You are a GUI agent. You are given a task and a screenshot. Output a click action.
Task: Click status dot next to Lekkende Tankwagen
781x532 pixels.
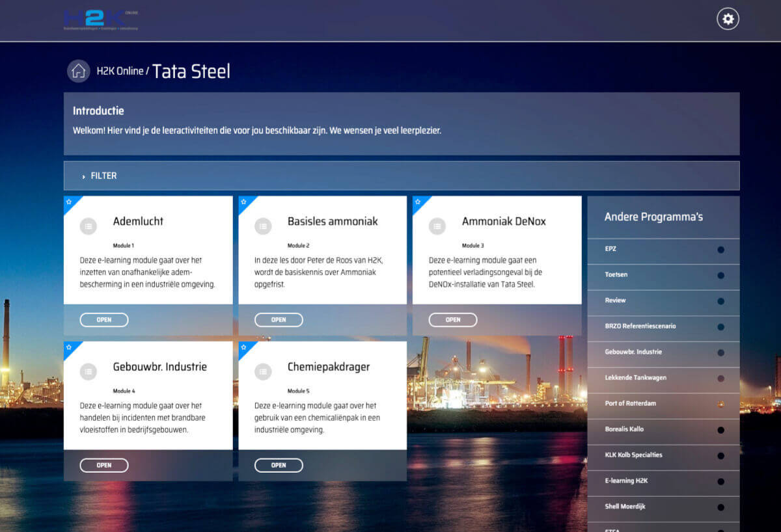click(720, 378)
